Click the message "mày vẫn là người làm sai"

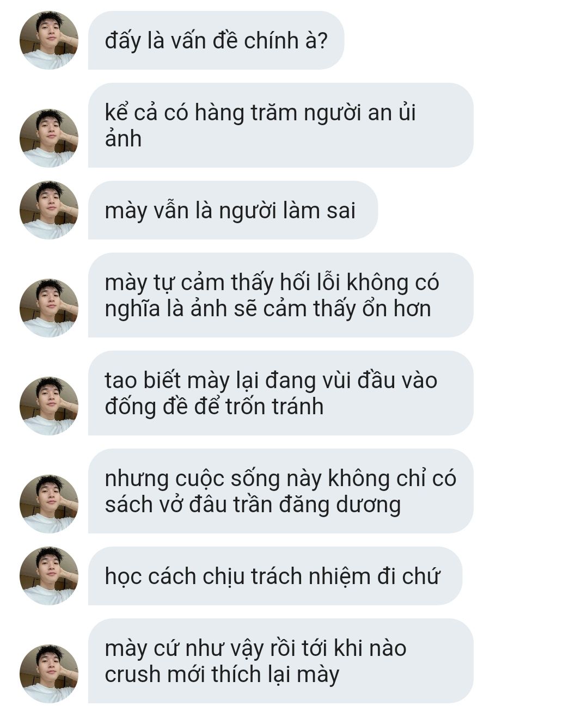(233, 210)
